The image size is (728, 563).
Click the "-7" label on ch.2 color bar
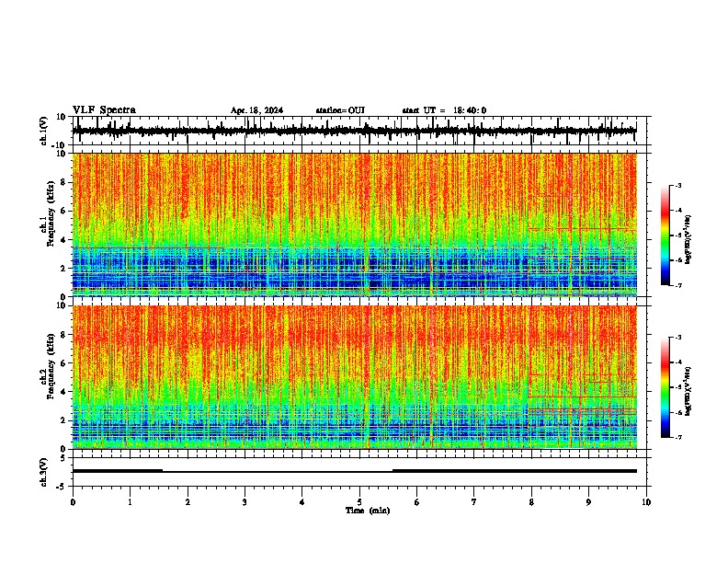point(677,437)
